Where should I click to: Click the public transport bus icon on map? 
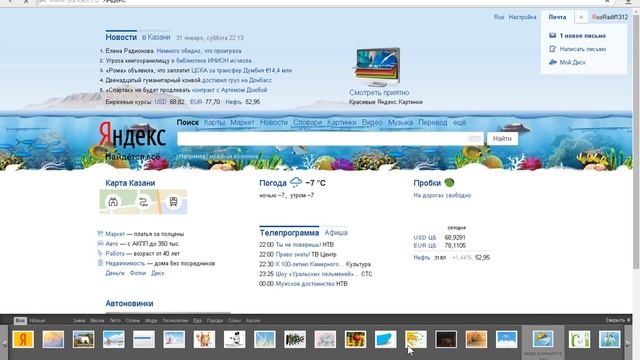point(173,202)
